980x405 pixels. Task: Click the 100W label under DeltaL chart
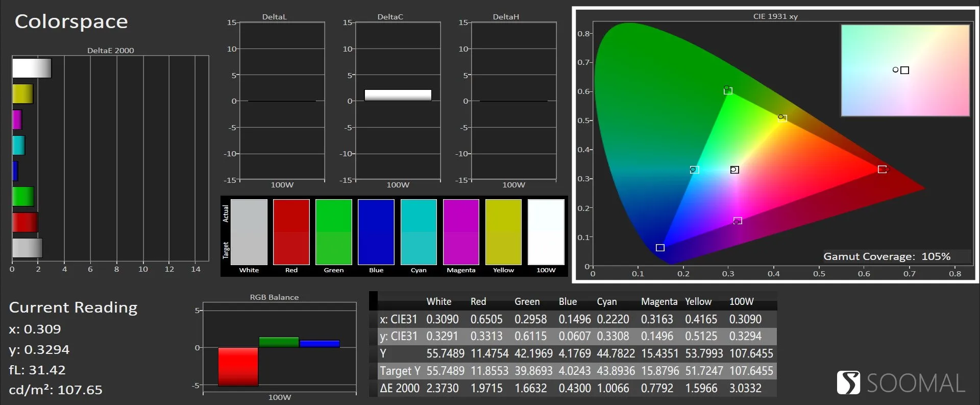point(282,185)
